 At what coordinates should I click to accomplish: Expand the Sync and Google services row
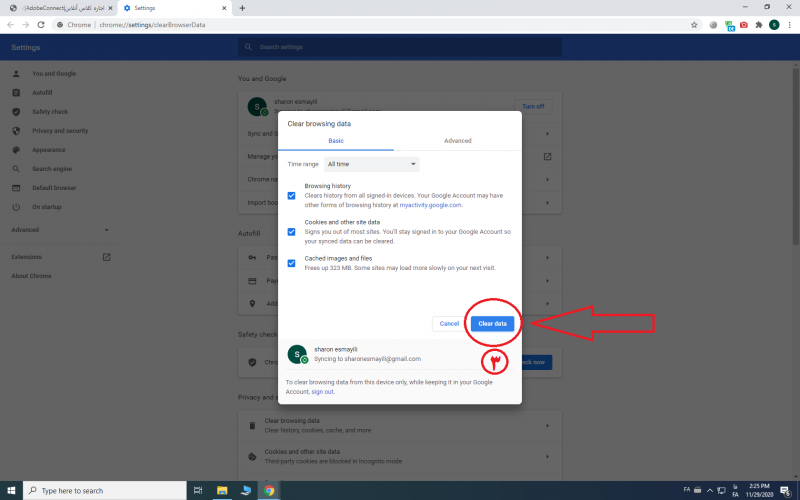(547, 134)
